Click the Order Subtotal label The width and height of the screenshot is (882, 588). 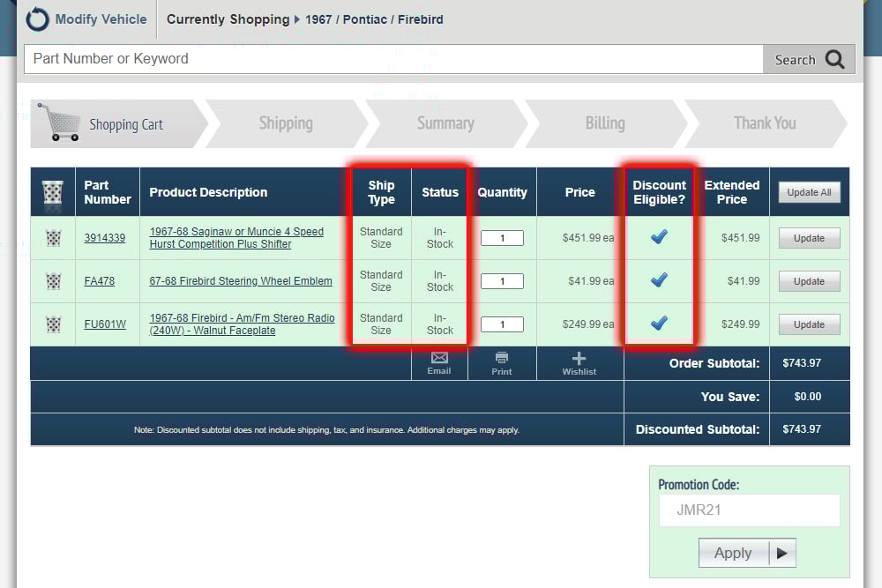[714, 363]
